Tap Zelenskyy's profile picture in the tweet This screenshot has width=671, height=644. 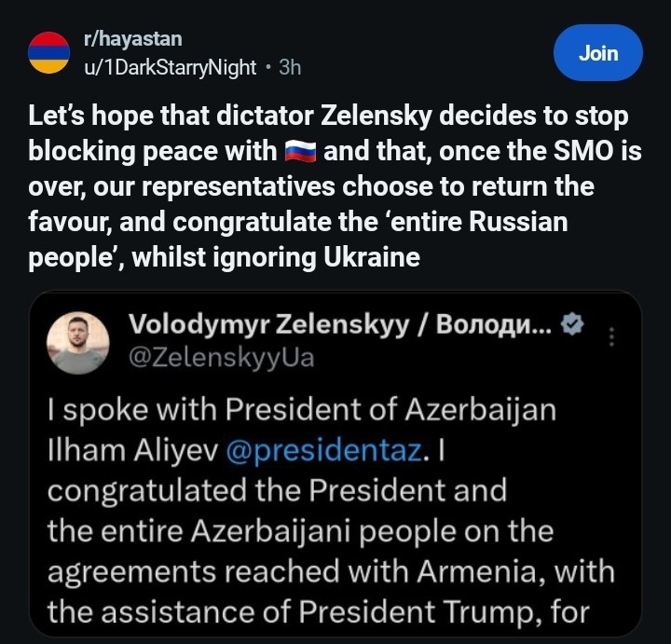point(76,342)
